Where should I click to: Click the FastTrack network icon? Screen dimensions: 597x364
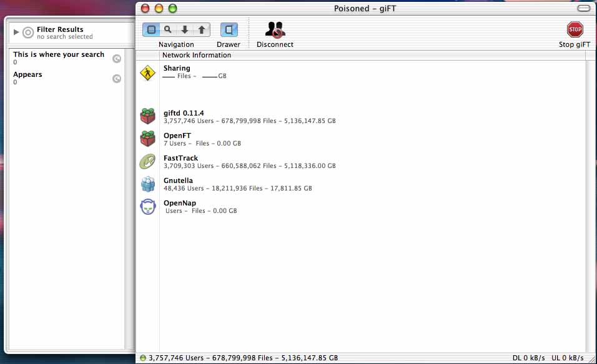coord(148,162)
